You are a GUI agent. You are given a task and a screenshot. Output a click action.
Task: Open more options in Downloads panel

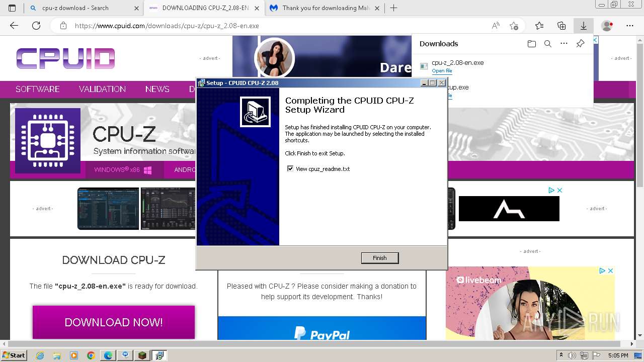(564, 44)
